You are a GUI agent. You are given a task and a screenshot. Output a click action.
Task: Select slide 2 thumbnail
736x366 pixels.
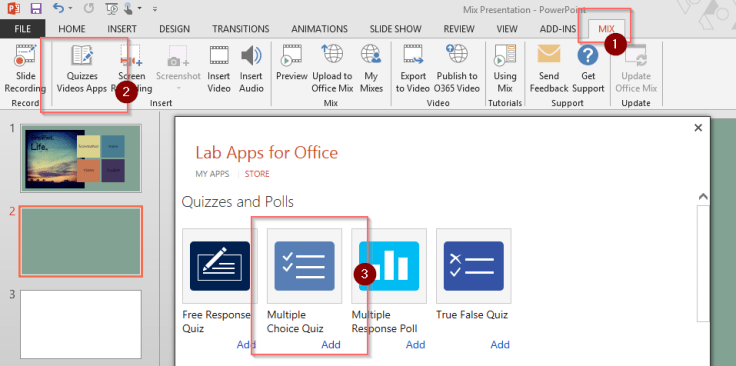coord(81,241)
